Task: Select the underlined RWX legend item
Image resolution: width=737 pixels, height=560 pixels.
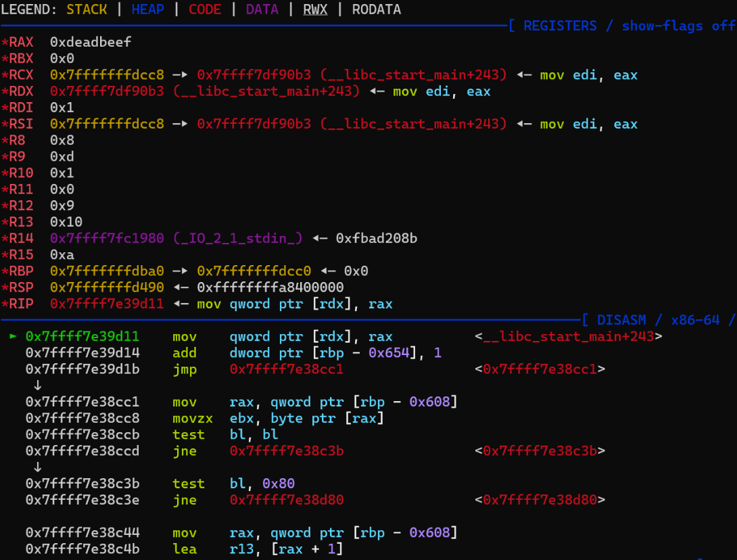Action: 315,9
